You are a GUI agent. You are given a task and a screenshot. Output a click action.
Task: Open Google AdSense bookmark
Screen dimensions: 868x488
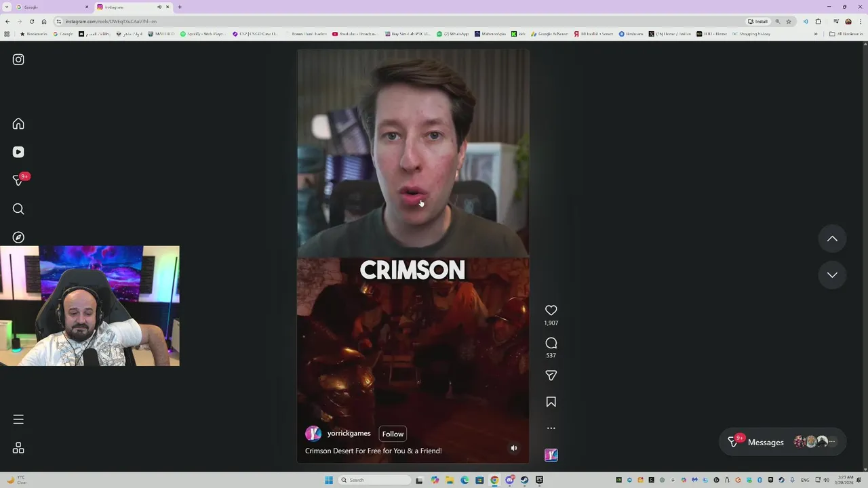tap(550, 33)
